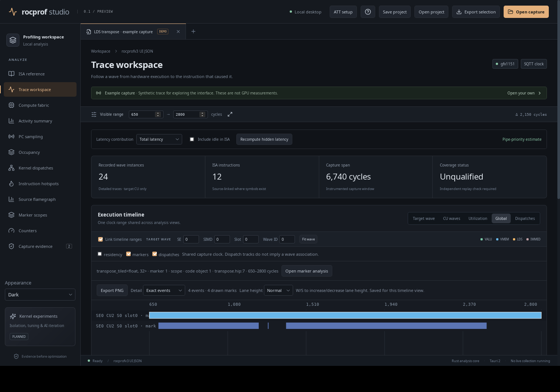Check the residency checkbox

point(100,254)
